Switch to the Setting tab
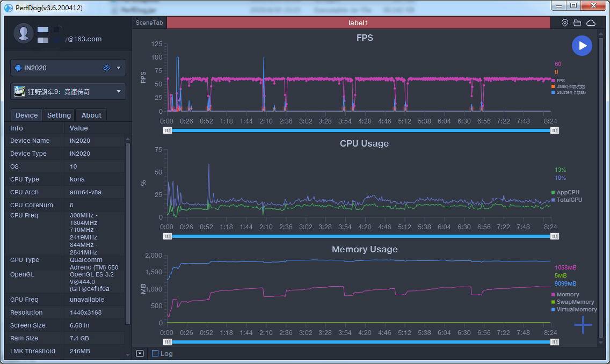Viewport: 610px width, 364px height. pyautogui.click(x=59, y=115)
